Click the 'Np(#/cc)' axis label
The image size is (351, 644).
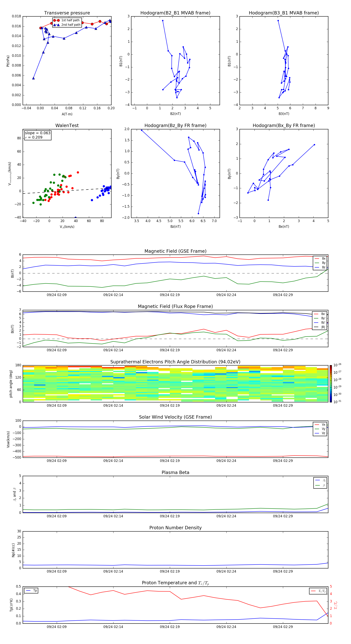coord(13,550)
